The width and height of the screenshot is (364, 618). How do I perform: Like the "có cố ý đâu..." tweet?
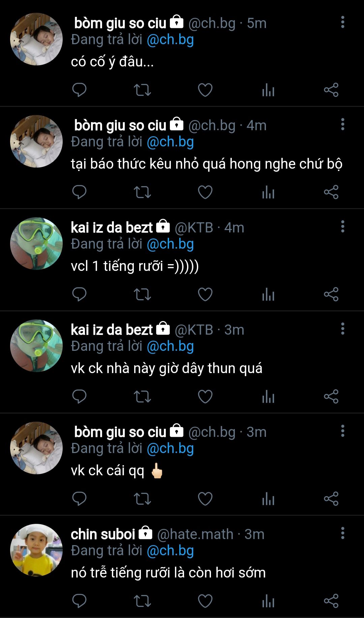[x=205, y=90]
